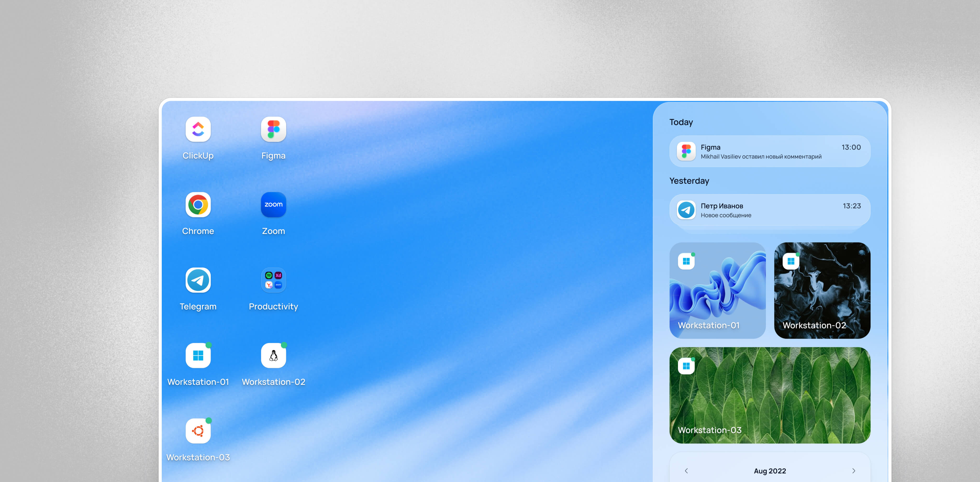Image resolution: width=980 pixels, height=482 pixels.
Task: Launch Figma from the desktop
Action: (x=273, y=129)
